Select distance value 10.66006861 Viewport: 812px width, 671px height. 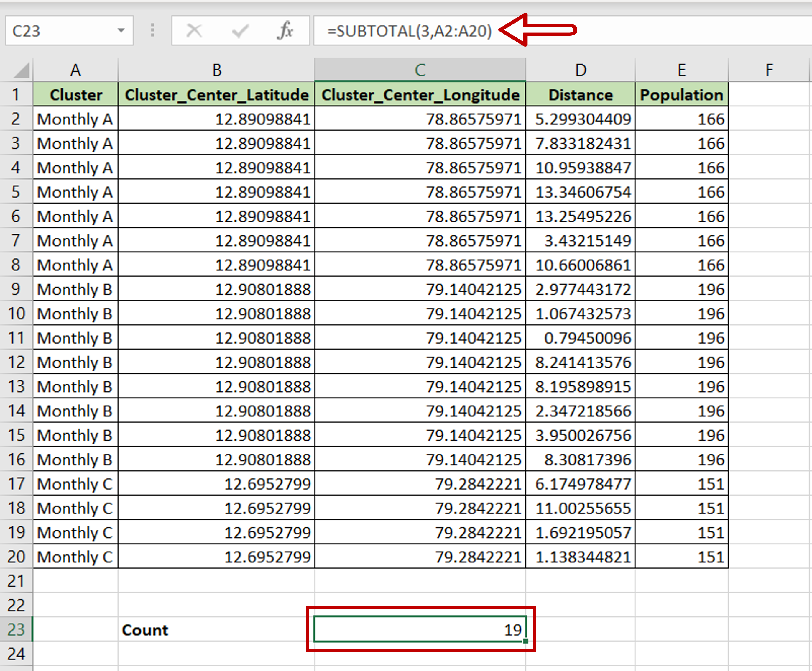point(580,265)
